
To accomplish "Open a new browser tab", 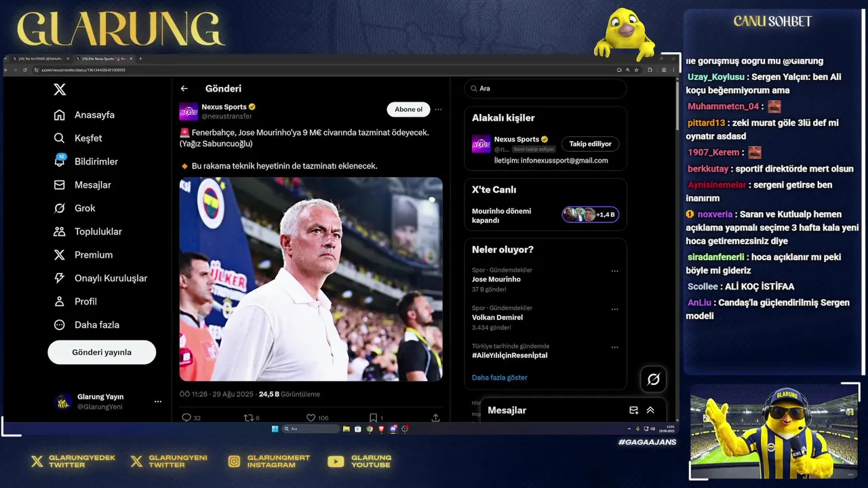I will (140, 59).
